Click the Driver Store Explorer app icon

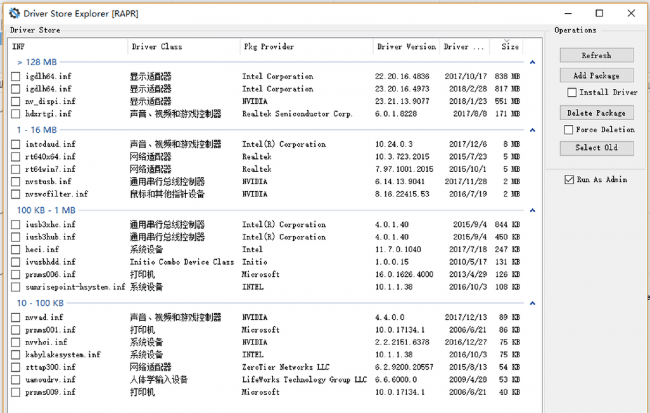pos(15,13)
